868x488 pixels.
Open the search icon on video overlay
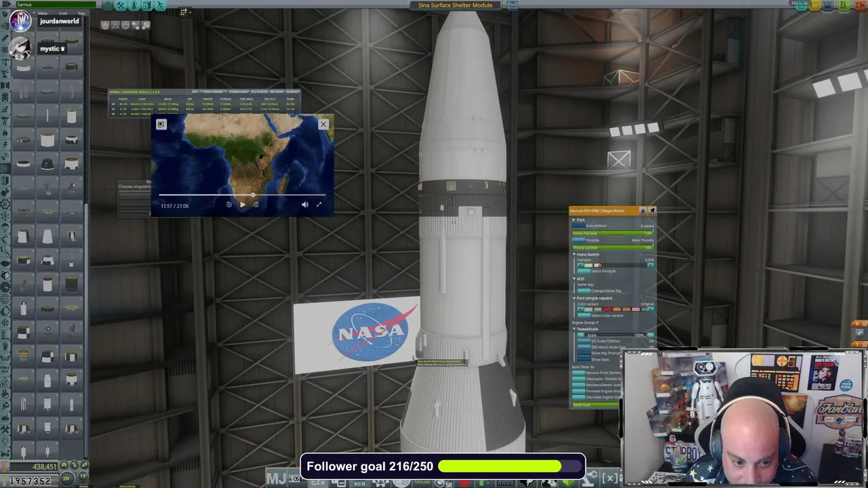tap(161, 124)
